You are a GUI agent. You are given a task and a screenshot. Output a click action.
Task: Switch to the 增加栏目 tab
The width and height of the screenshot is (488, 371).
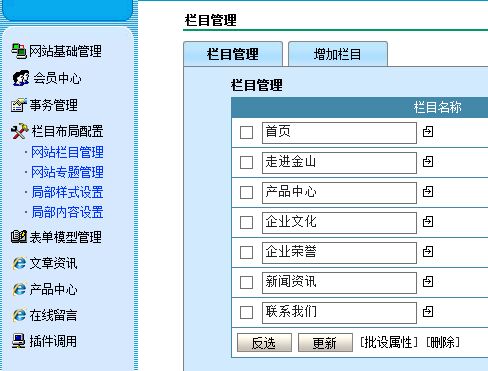click(338, 54)
